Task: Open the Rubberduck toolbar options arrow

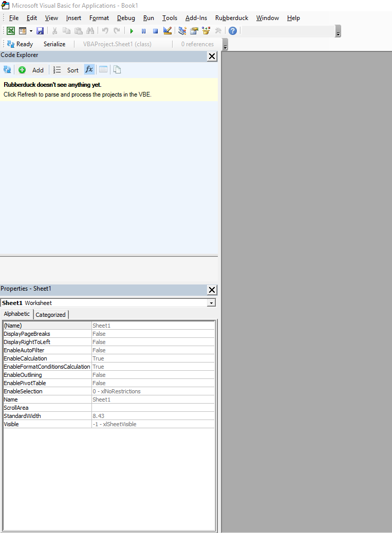Action: click(225, 45)
